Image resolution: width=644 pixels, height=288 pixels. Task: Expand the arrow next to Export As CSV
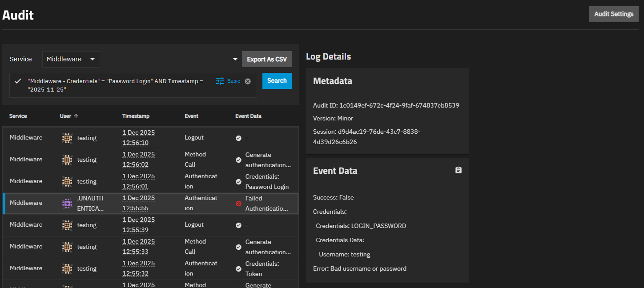(x=235, y=60)
